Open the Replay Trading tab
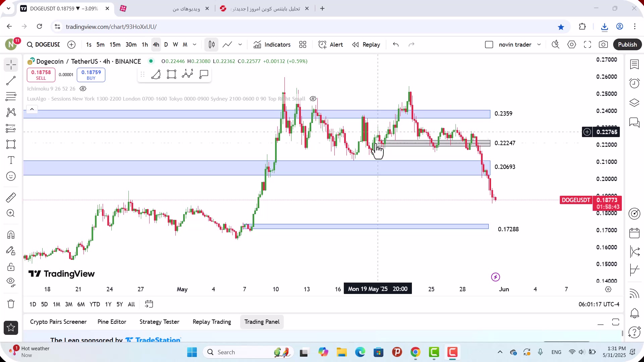This screenshot has width=644, height=362. pos(212,322)
